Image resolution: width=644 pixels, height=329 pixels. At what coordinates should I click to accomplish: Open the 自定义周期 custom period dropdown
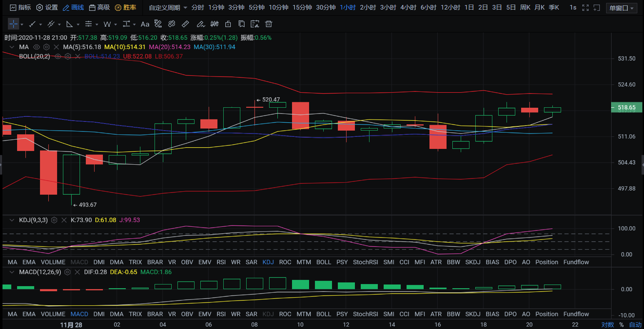(168, 7)
